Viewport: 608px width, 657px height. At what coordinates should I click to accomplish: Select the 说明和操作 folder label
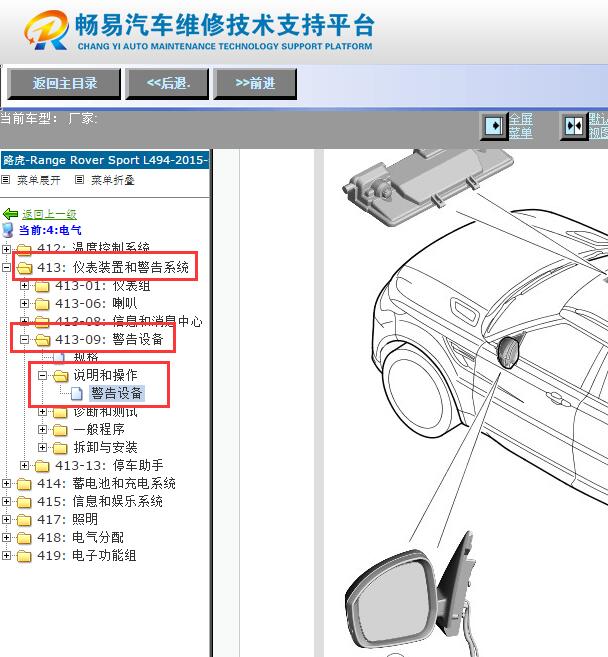pos(105,375)
